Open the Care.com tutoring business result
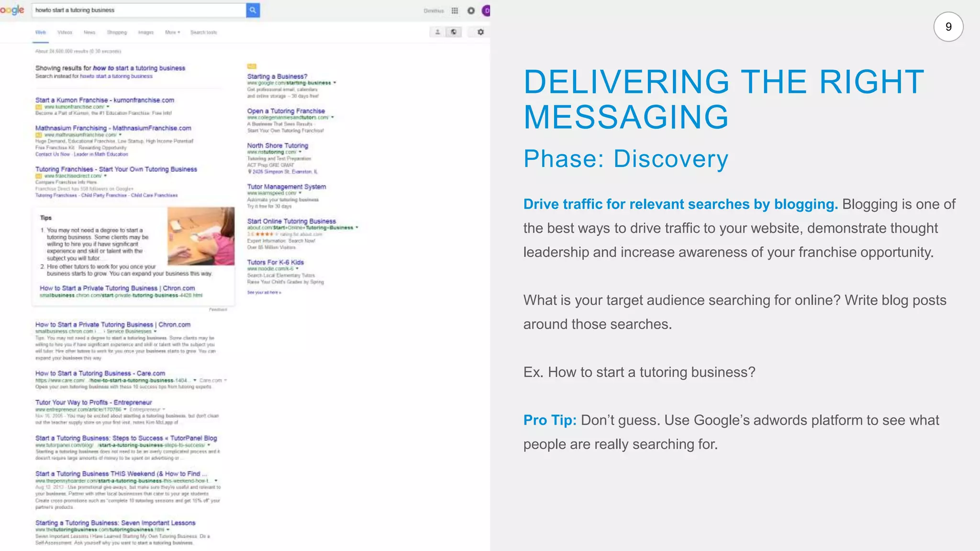980x551 pixels. coord(100,373)
